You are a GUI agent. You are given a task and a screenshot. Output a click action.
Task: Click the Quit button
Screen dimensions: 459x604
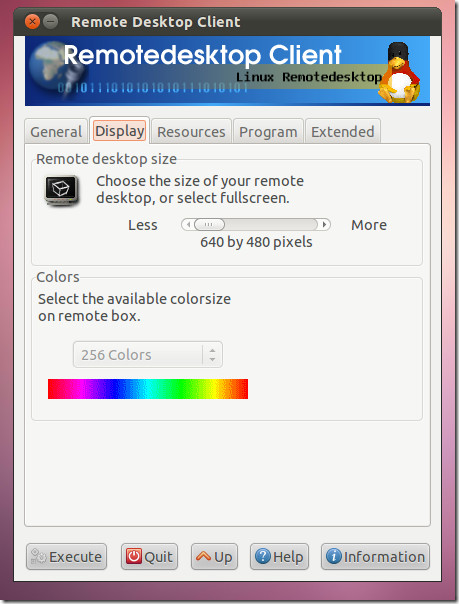[149, 557]
